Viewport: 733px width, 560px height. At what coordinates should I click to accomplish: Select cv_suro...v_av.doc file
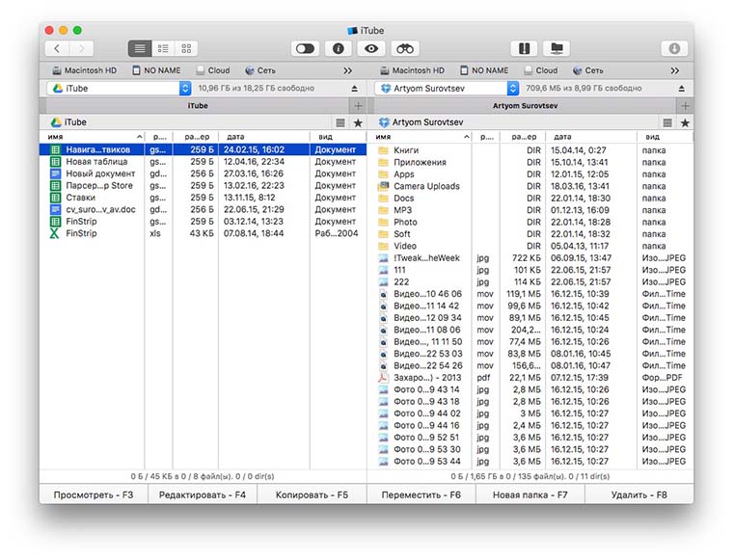coord(203,210)
